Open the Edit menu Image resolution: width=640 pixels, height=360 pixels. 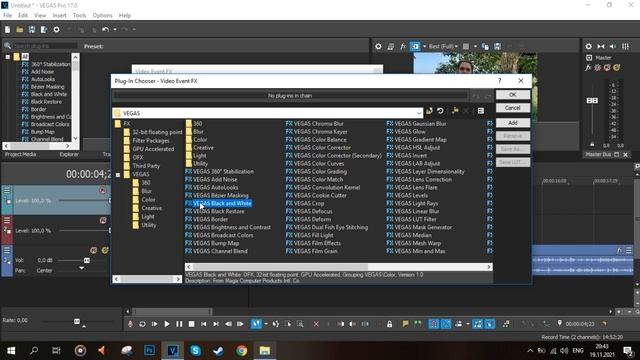click(23, 16)
